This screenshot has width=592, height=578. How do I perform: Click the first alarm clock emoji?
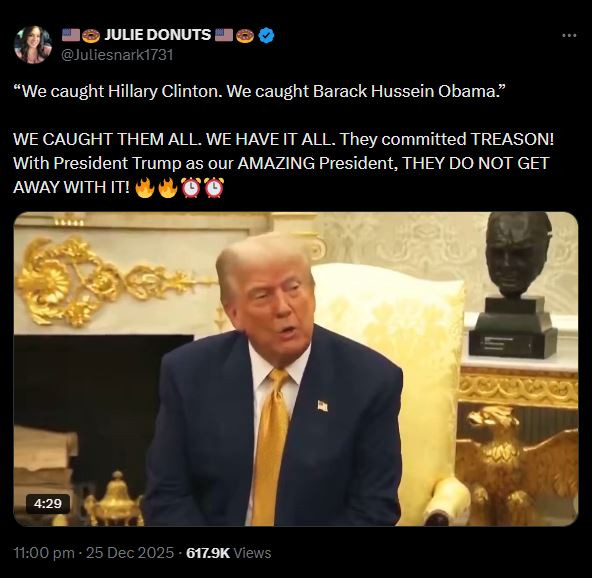pyautogui.click(x=191, y=187)
